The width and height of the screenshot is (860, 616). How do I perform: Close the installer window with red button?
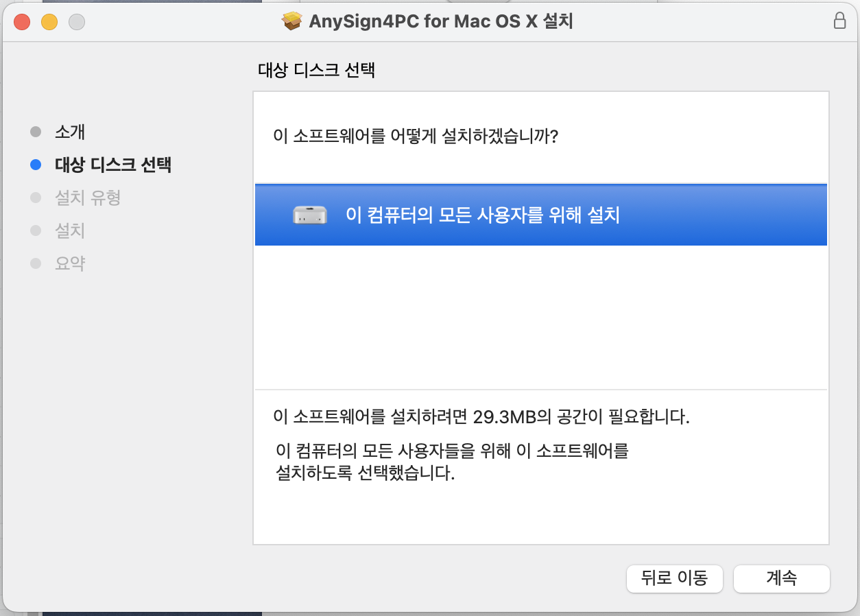tap(22, 21)
